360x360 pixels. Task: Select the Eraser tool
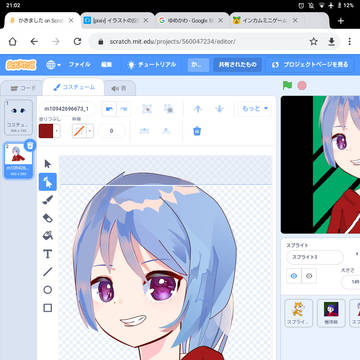pos(48,218)
